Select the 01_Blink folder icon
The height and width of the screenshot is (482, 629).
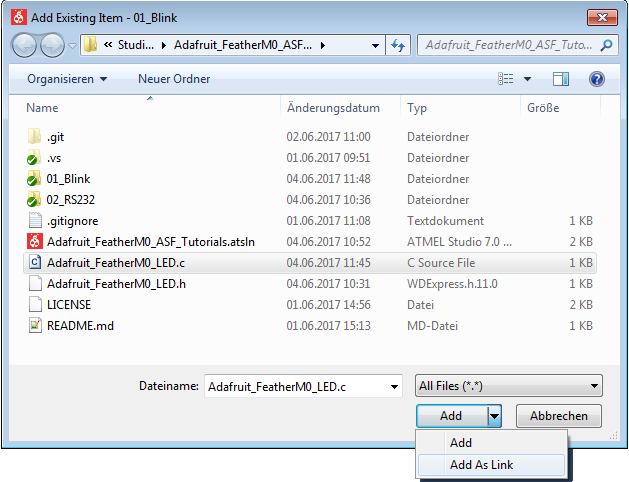click(x=34, y=178)
